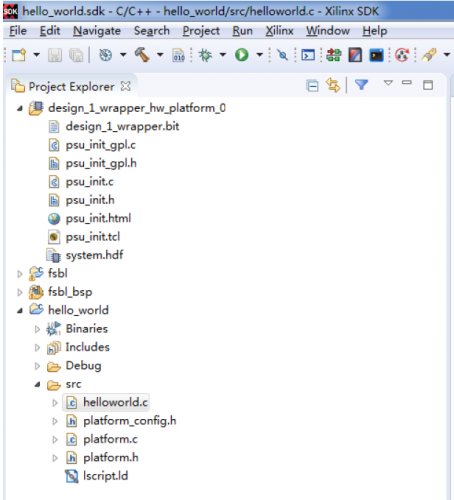Click the blue filter funnel icon
The height and width of the screenshot is (500, 454).
pyautogui.click(x=361, y=85)
